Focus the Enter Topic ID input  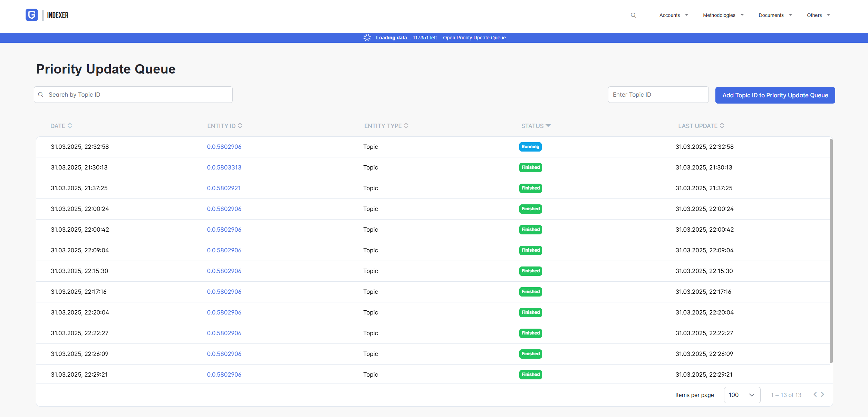pyautogui.click(x=658, y=95)
